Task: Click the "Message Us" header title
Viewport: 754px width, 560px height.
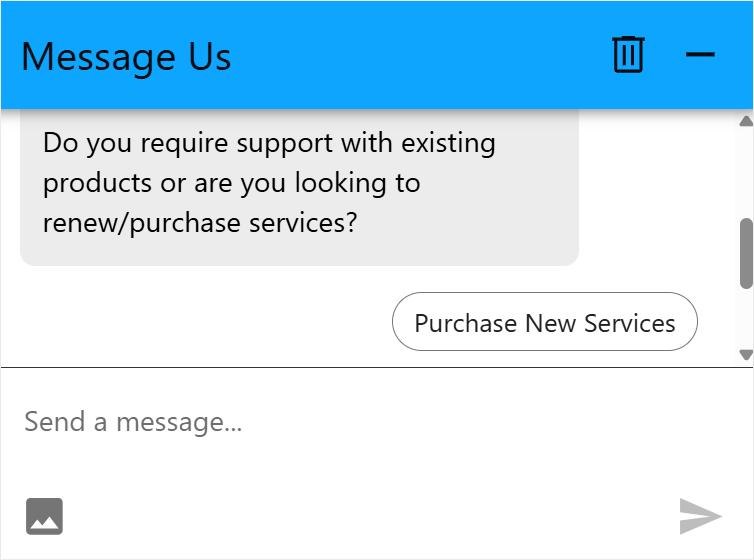Action: 126,56
